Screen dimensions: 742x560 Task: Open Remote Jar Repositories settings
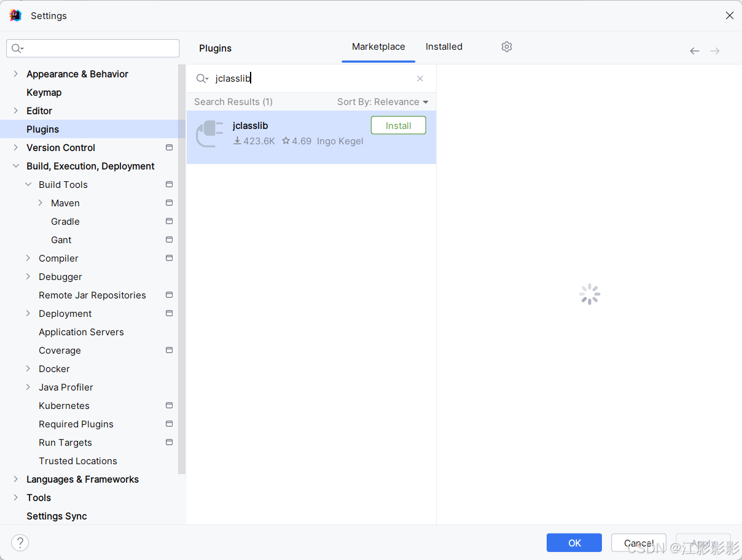click(x=92, y=295)
